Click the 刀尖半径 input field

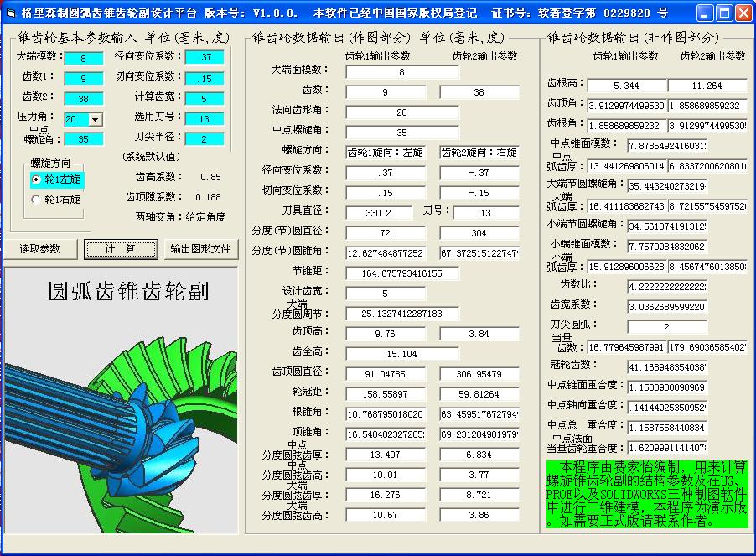click(x=205, y=139)
